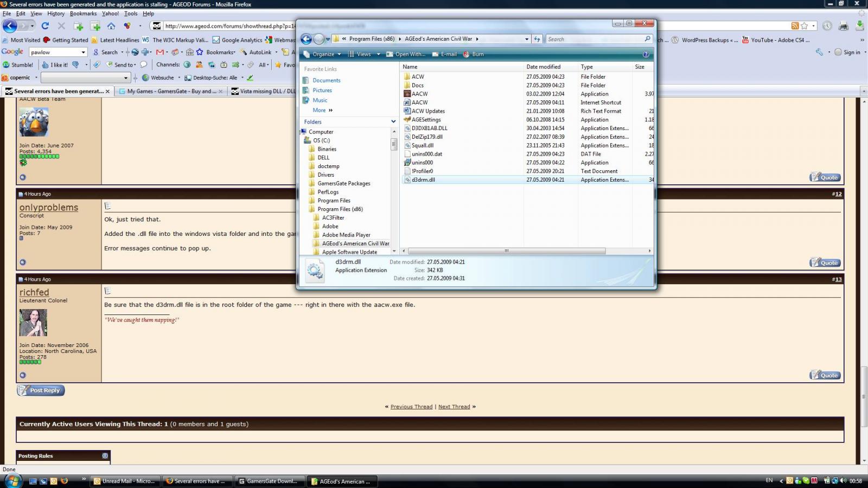Viewport: 868px width, 488px height.
Task: Click the Explorer back arrow button
Action: [306, 39]
